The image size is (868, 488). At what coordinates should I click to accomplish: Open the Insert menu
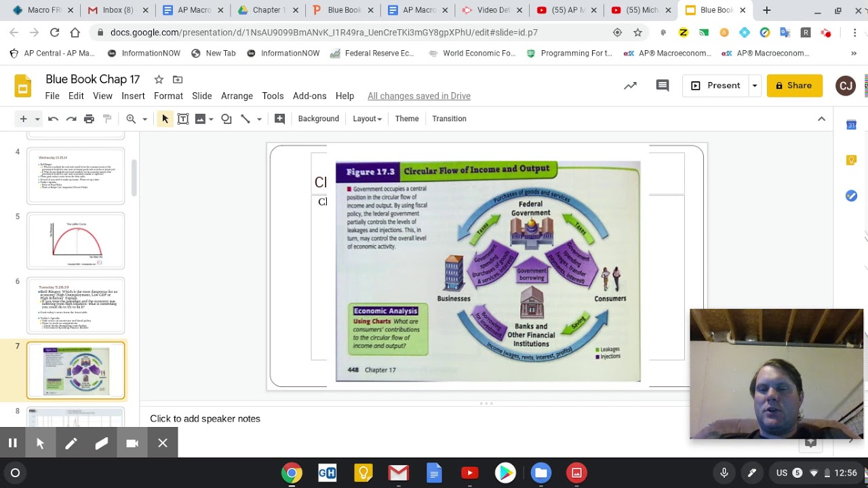coord(133,96)
